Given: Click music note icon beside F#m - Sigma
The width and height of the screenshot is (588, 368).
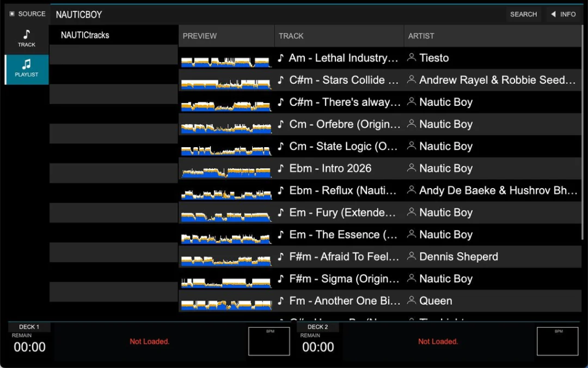Looking at the screenshot, I should click(x=281, y=279).
